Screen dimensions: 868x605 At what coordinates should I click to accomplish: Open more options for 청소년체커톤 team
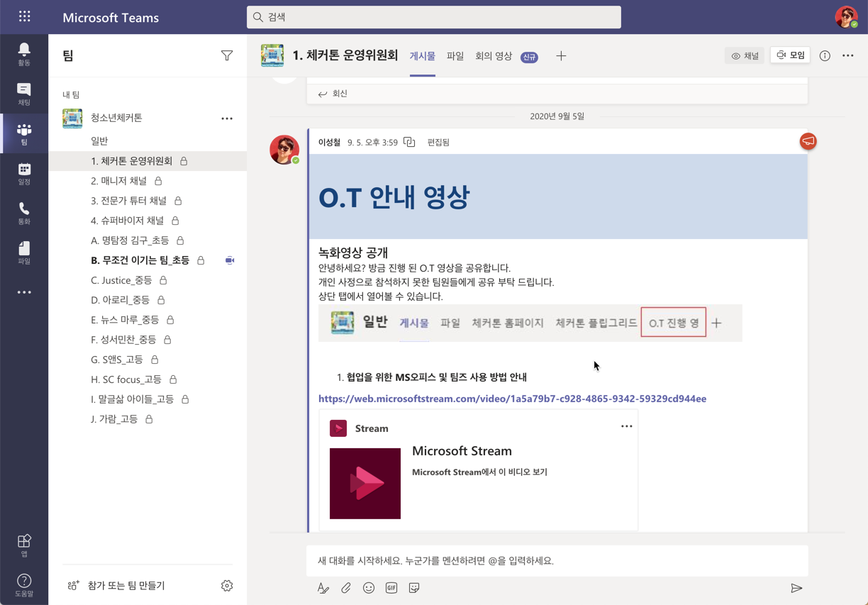227,118
